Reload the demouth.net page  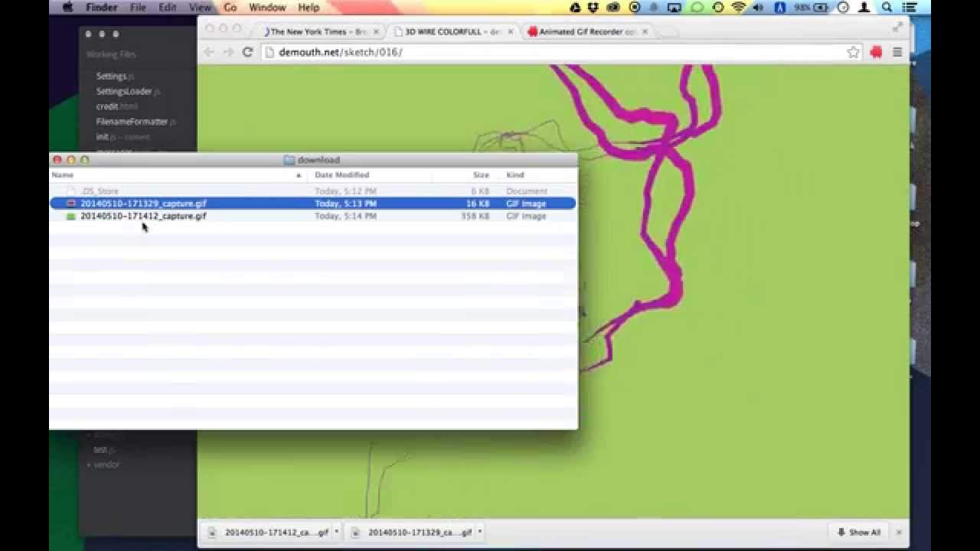point(247,52)
